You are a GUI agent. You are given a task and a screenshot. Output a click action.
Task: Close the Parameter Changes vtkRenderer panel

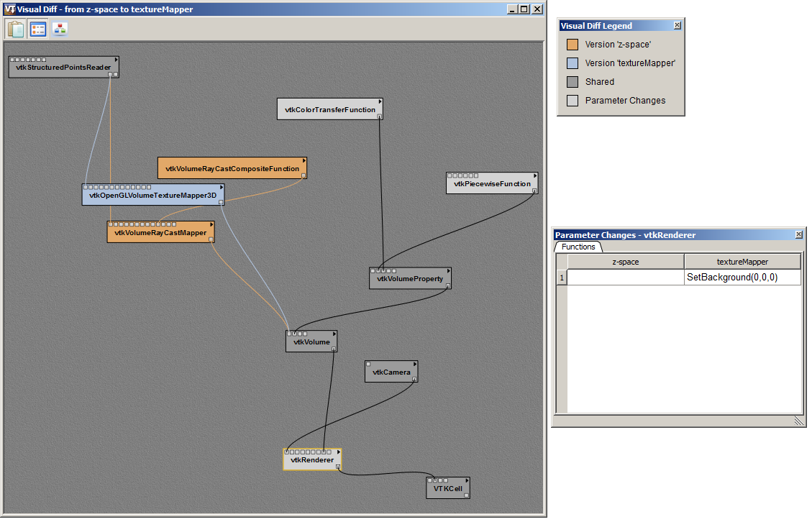click(798, 235)
